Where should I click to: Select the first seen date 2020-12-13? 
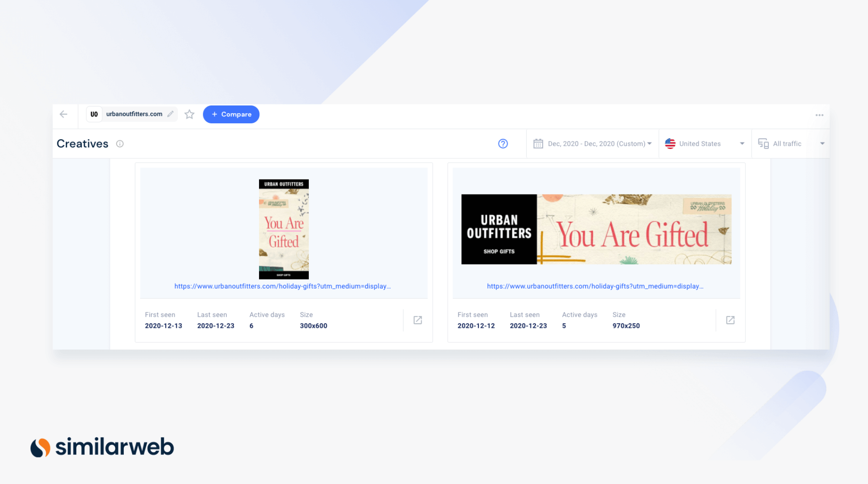pos(164,326)
